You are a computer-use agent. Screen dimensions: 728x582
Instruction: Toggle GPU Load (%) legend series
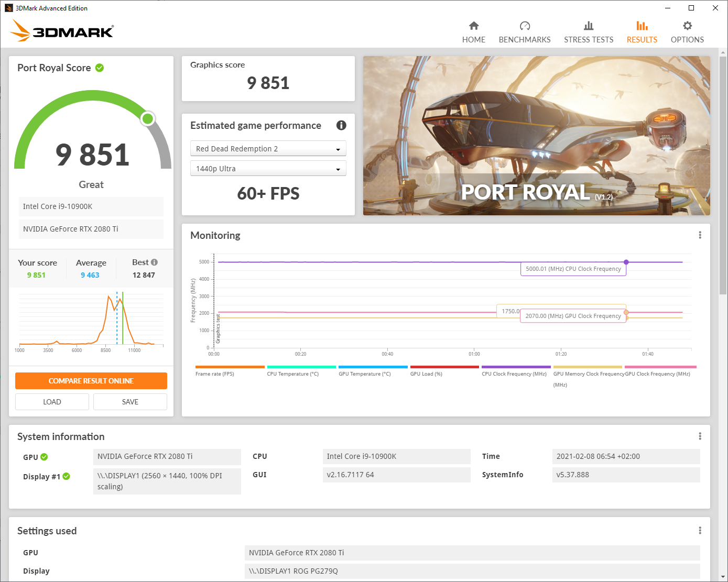[x=444, y=371]
